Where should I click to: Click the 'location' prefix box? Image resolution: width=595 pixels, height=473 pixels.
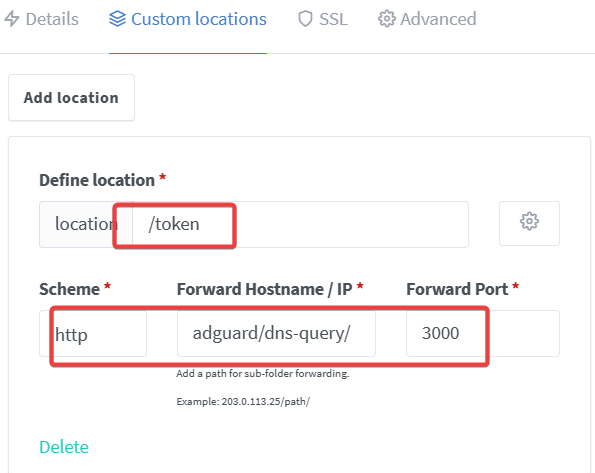click(86, 224)
